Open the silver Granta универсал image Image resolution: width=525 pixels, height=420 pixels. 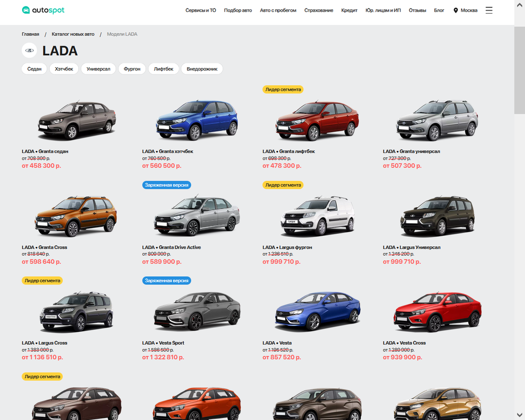pyautogui.click(x=437, y=120)
